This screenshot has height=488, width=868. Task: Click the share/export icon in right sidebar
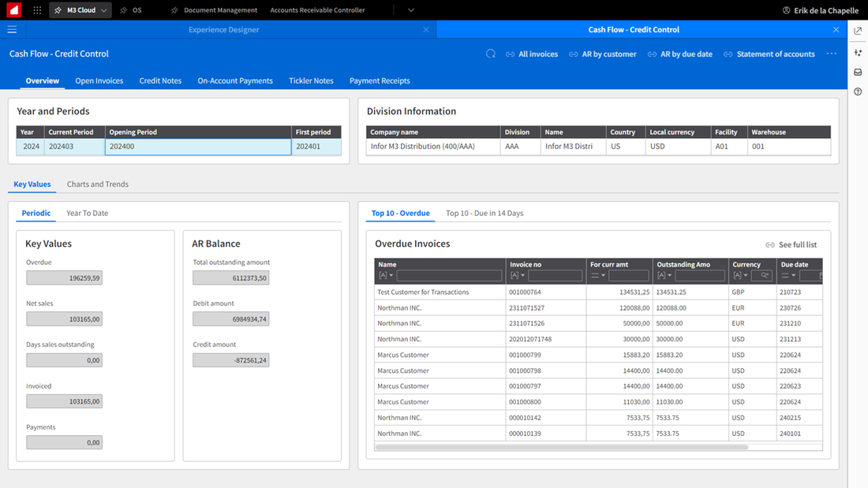click(858, 31)
